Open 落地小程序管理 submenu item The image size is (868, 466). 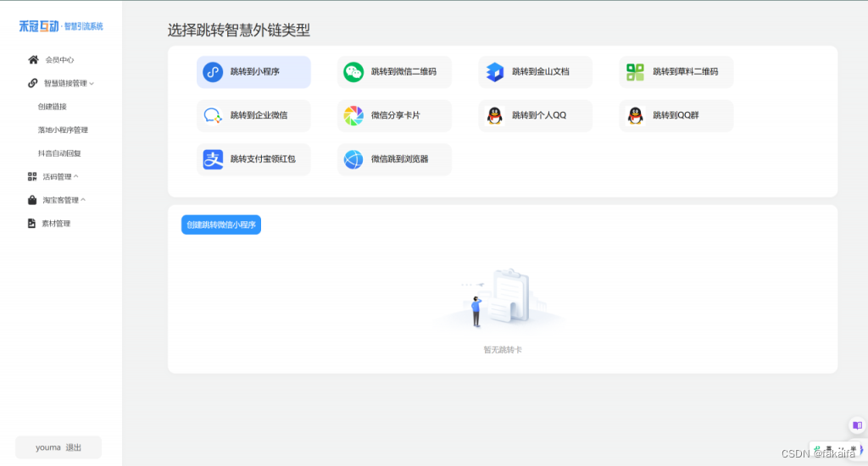tap(63, 130)
